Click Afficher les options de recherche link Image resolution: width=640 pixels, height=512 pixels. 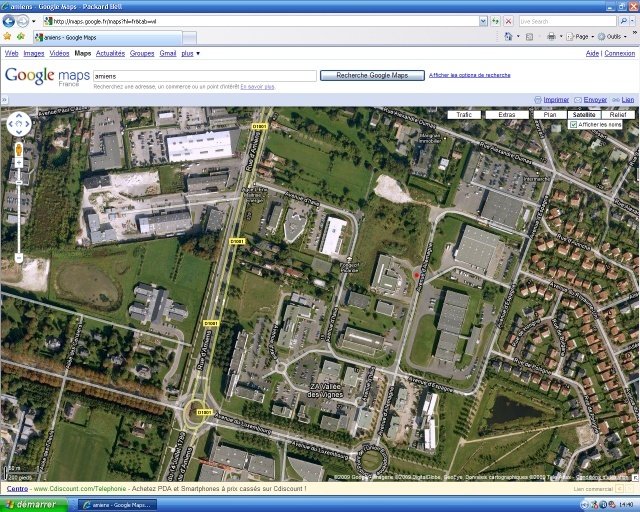469,75
